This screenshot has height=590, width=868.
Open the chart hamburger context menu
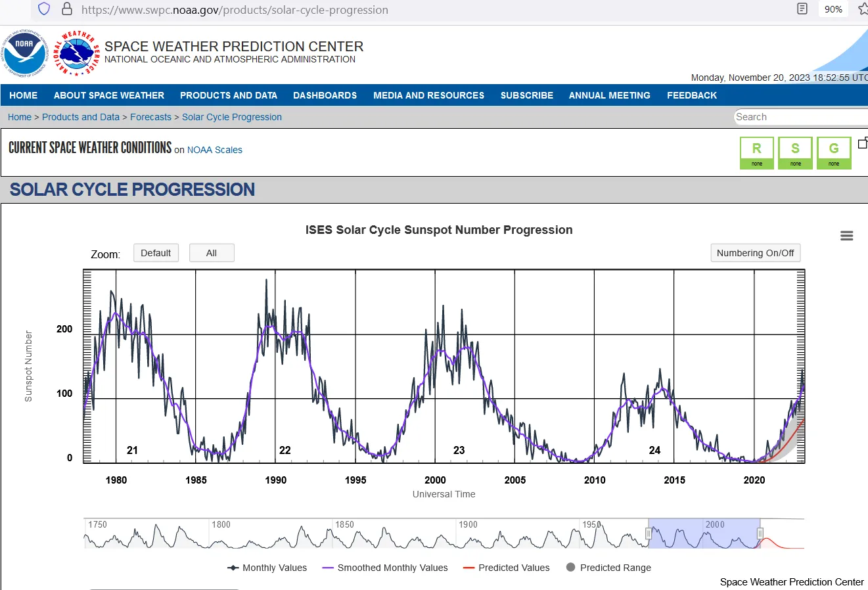tap(847, 236)
